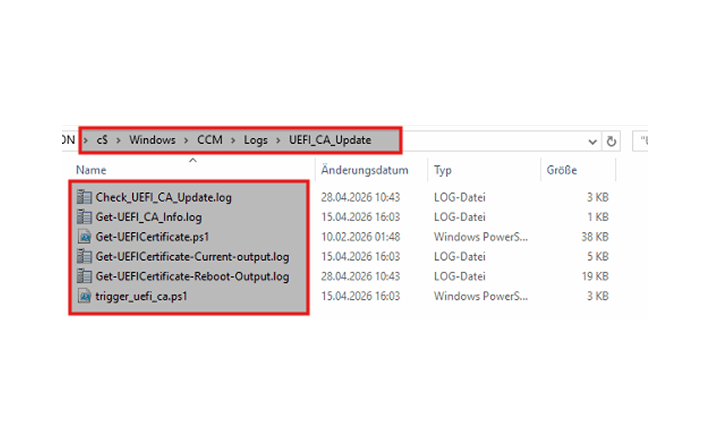Click the search field beside refresh
Screen dimensions: 710x444
pos(640,141)
